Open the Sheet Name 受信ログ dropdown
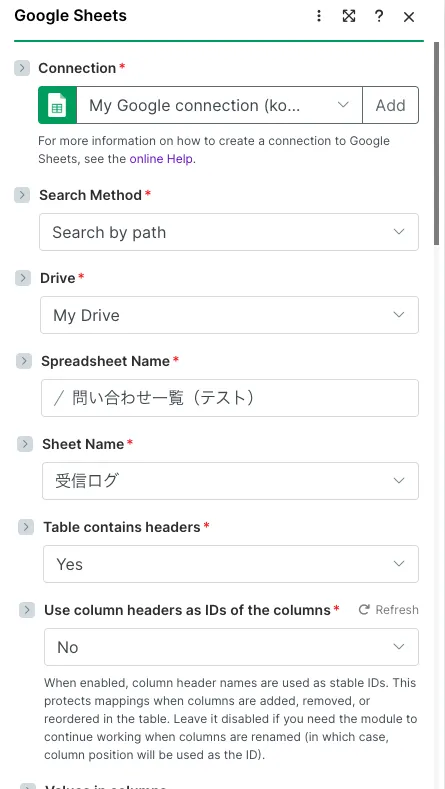Screen dimensions: 445x789 click(x=231, y=481)
